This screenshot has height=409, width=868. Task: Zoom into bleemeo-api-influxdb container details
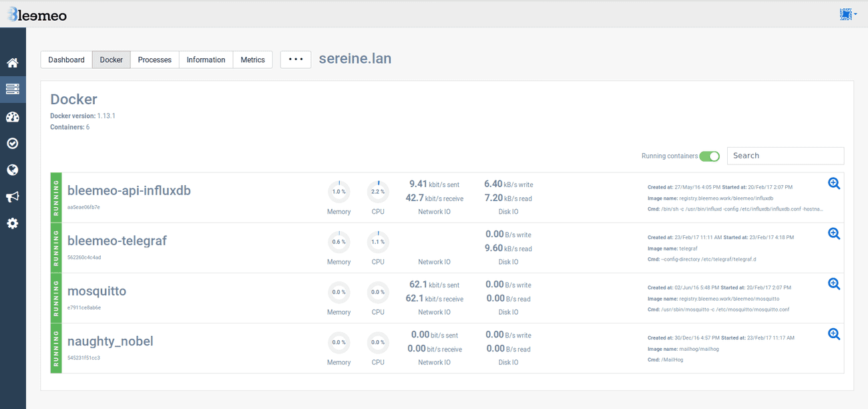[x=833, y=184]
